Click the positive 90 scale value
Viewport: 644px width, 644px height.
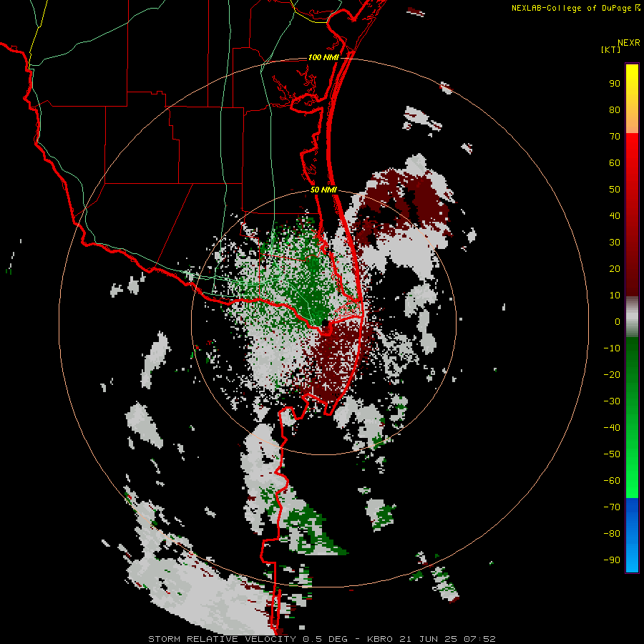click(615, 84)
